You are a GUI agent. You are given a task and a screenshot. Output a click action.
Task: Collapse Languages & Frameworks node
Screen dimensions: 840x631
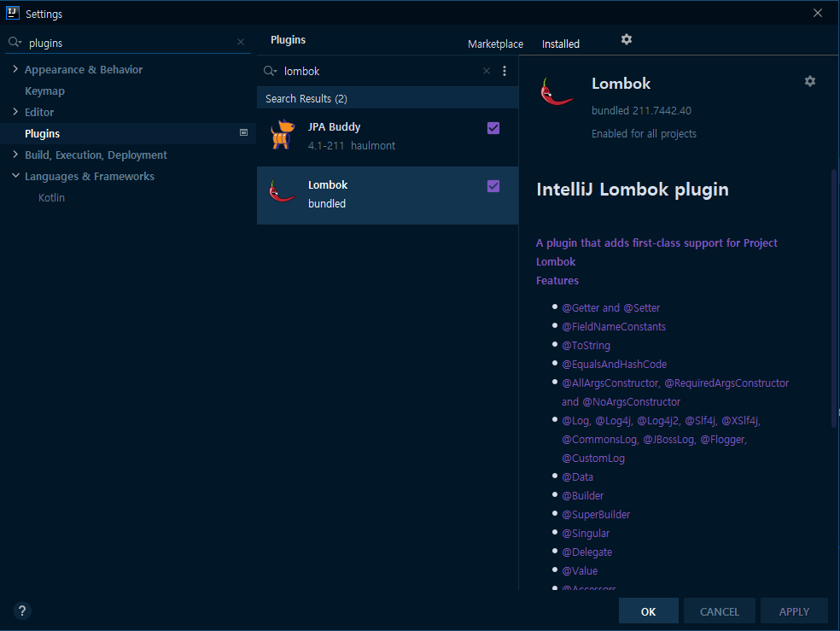coord(15,176)
